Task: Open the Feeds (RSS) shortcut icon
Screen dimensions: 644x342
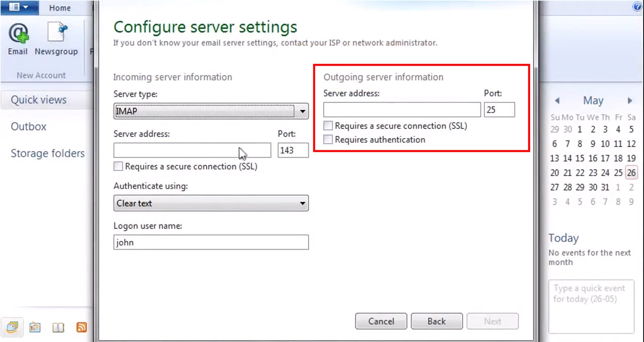Action: pos(81,327)
